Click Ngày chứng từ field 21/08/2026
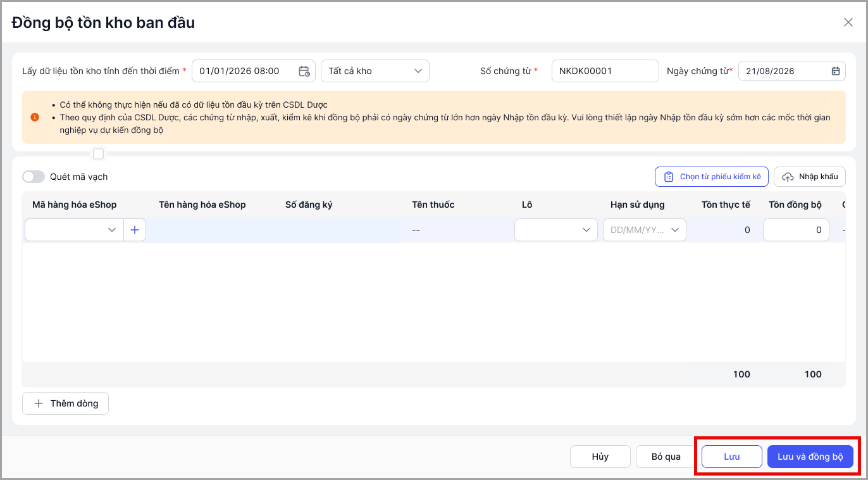 click(792, 71)
